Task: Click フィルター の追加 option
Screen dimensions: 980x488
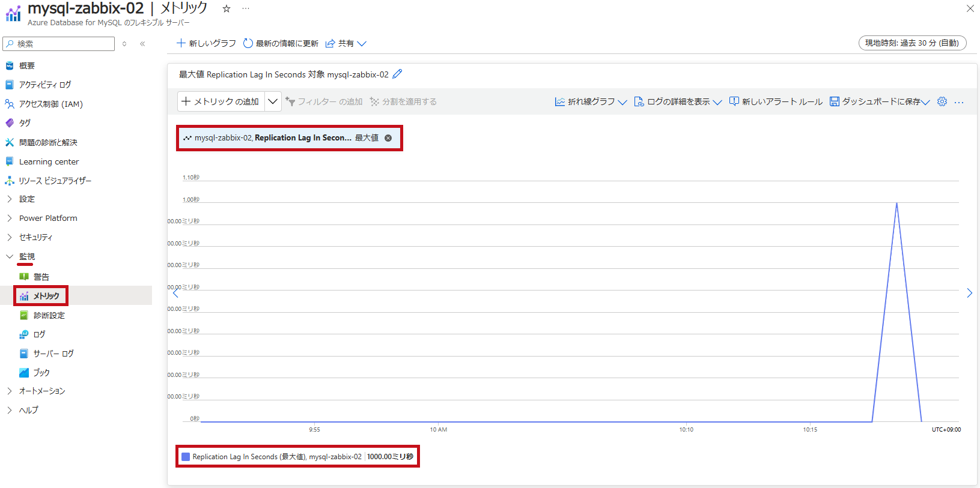Action: tap(324, 101)
